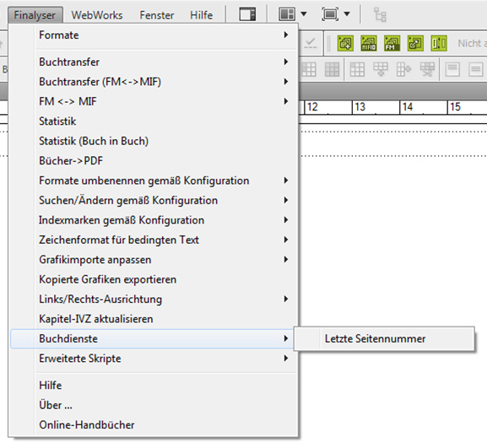
Task: Open the screen mode dropdown arrow
Action: pos(347,14)
